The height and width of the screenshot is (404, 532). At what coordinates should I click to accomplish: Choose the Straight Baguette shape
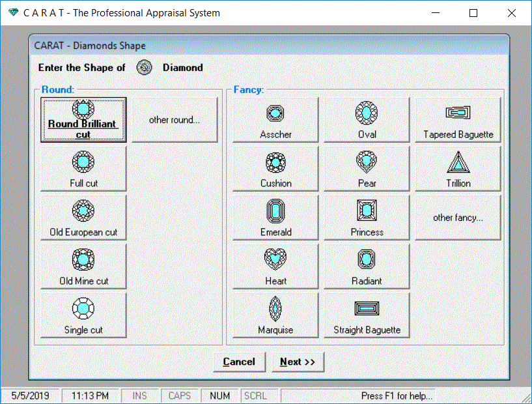(367, 315)
